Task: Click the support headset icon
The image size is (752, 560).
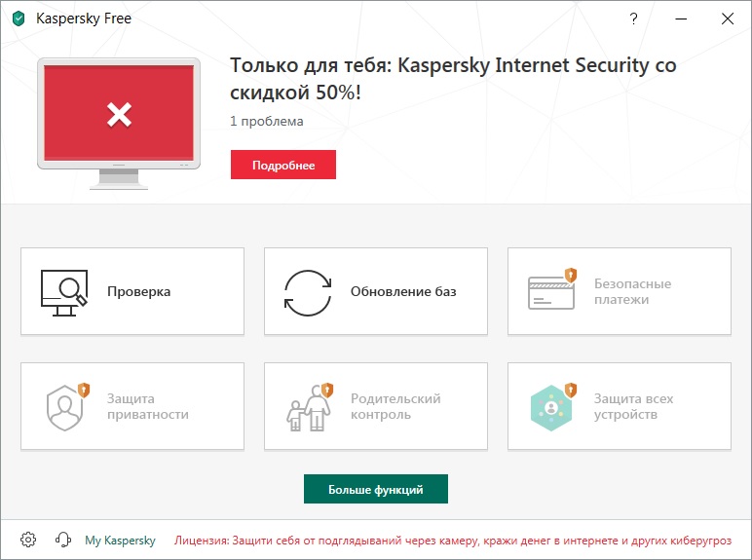Action: coord(63,540)
